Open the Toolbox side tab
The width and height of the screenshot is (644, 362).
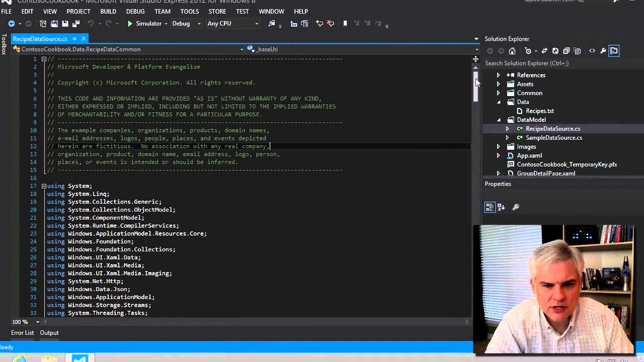tap(4, 44)
